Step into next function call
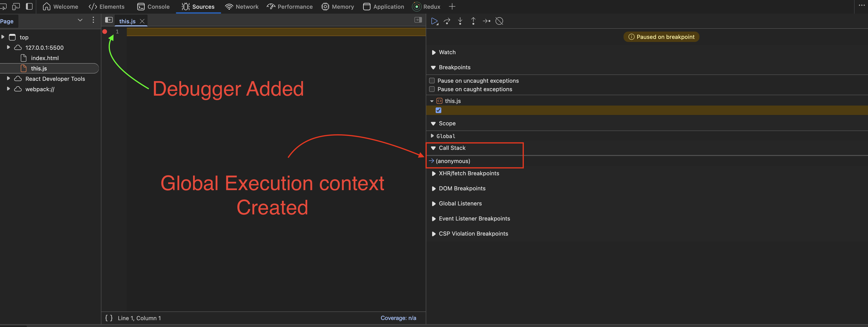The height and width of the screenshot is (327, 868). 460,21
